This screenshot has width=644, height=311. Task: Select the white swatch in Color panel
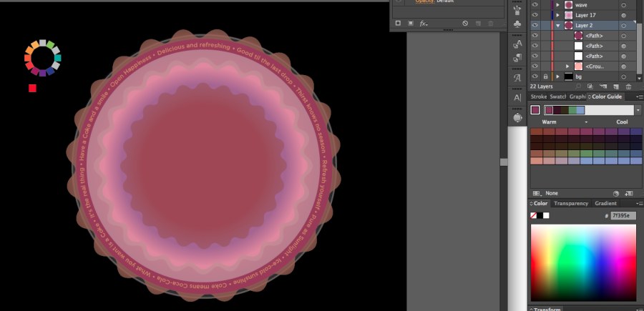click(546, 215)
